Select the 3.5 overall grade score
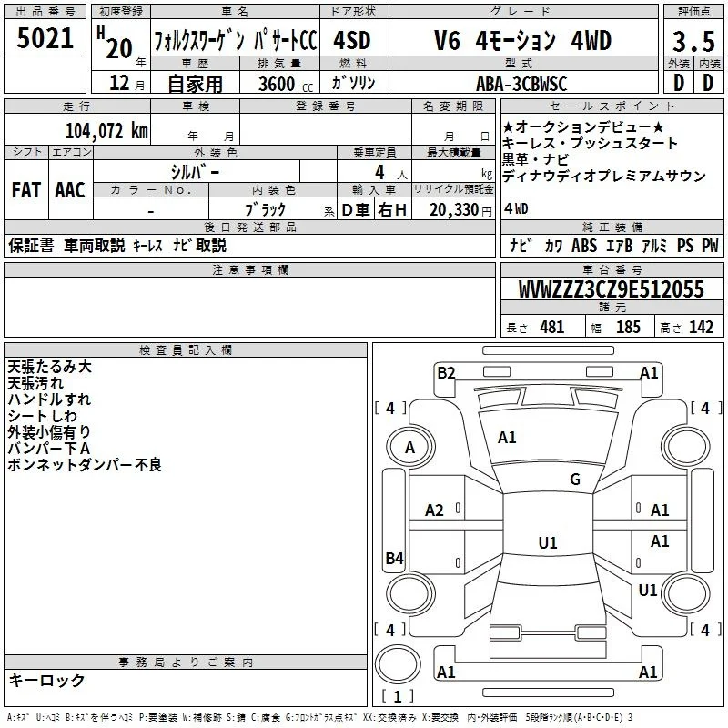 point(693,41)
